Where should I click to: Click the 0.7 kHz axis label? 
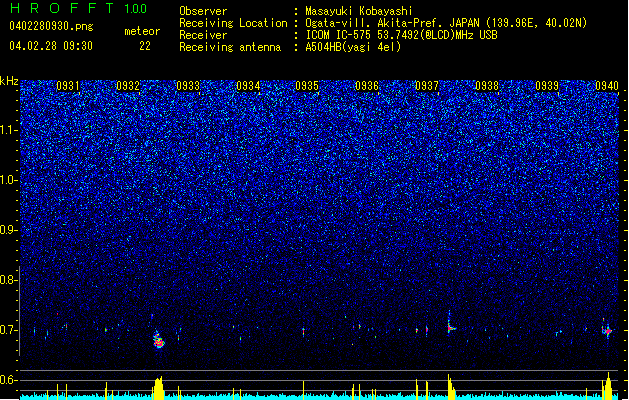[7, 330]
